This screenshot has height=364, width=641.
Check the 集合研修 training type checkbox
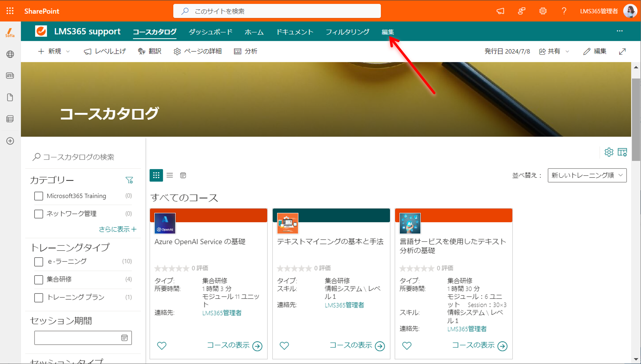point(39,280)
